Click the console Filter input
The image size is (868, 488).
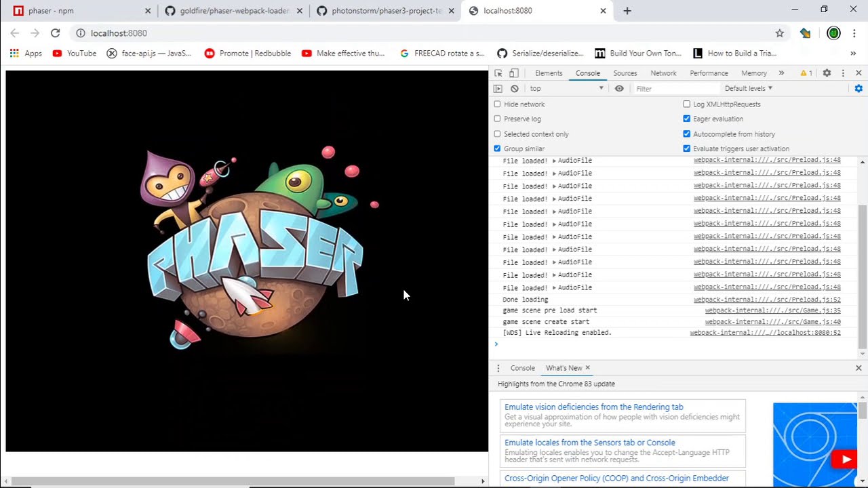676,88
